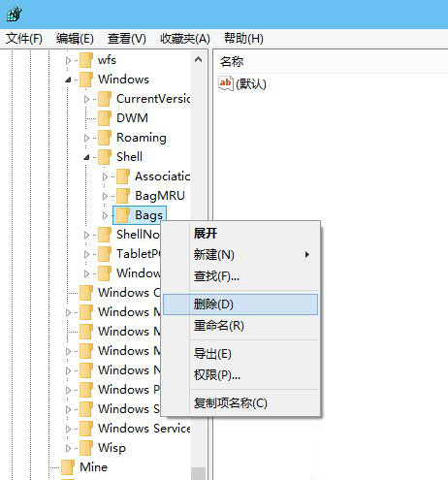Click the tree scrollbar thumb
This screenshot has height=480, width=448.
click(x=199, y=473)
